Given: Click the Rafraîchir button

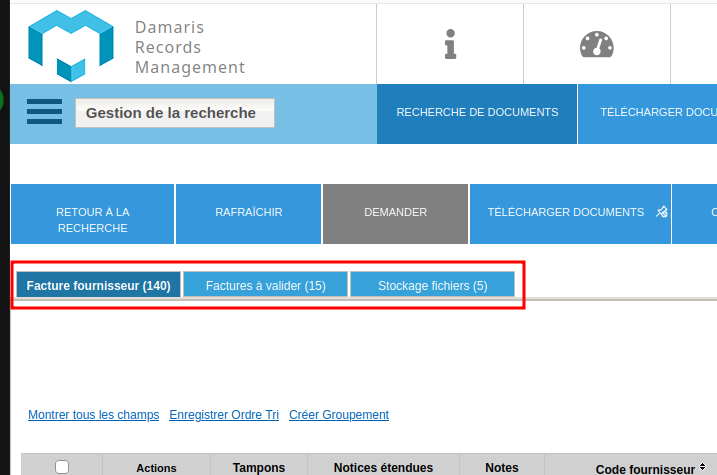Looking at the screenshot, I should (248, 214).
